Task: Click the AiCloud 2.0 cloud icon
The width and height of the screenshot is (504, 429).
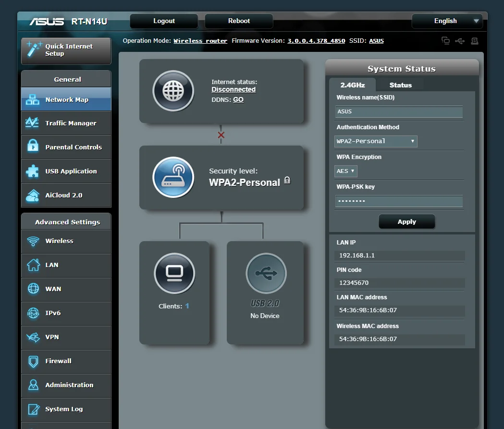Action: (33, 195)
